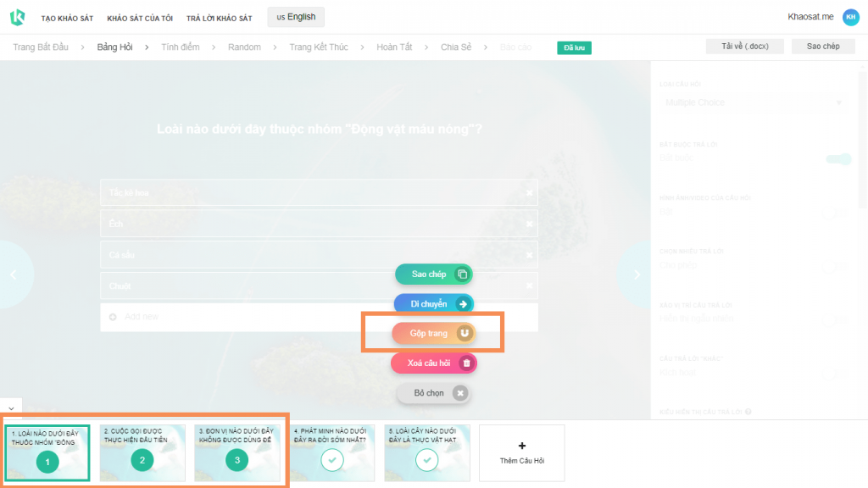
Task: Remove the answer Cá sấu
Action: (x=529, y=254)
